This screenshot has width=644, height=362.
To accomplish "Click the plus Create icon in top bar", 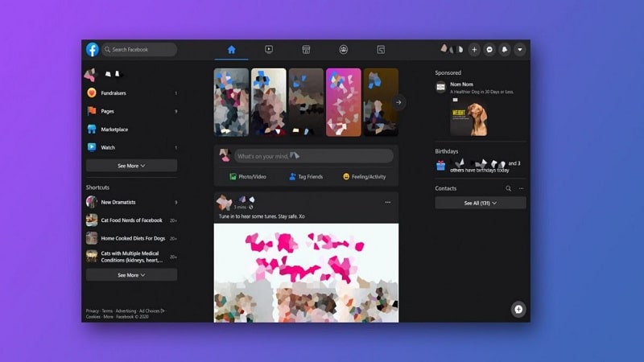I will point(474,49).
